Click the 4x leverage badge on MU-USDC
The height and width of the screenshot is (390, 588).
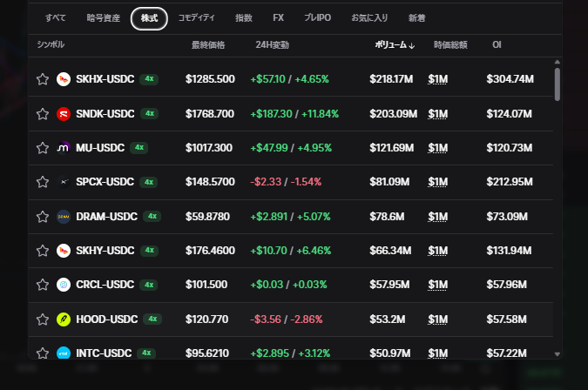click(x=139, y=148)
